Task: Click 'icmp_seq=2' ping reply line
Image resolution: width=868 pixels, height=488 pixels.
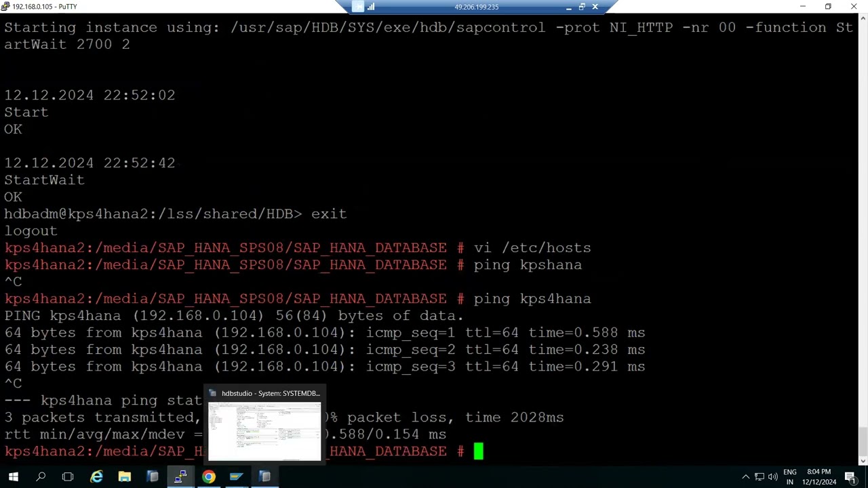Action: (325, 350)
